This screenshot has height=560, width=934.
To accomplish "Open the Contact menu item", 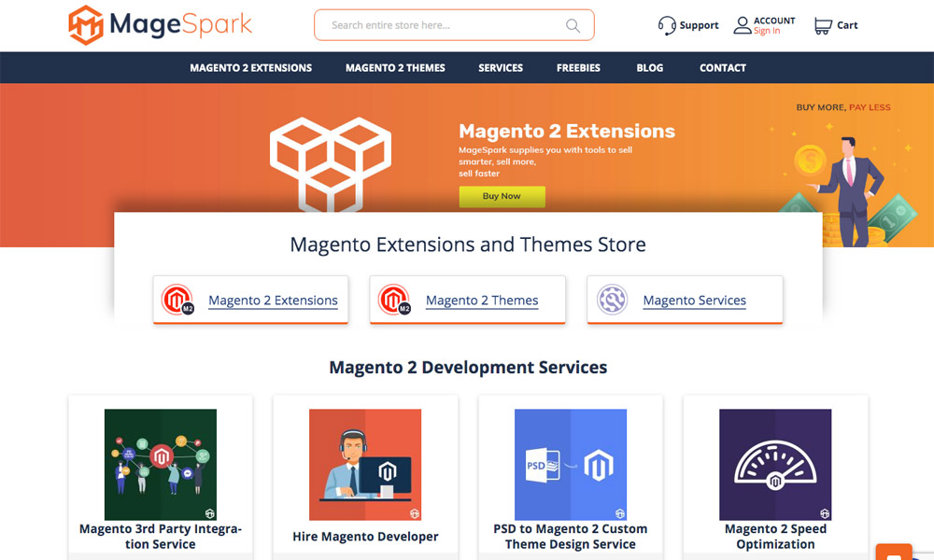I will pos(722,67).
